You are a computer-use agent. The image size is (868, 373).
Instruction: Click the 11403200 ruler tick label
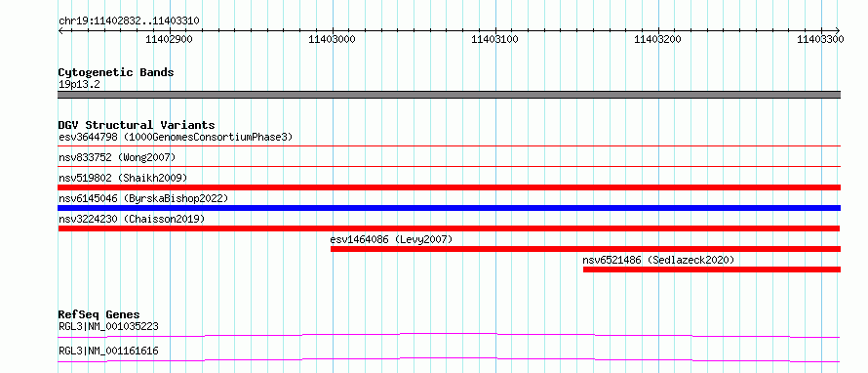pyautogui.click(x=657, y=39)
